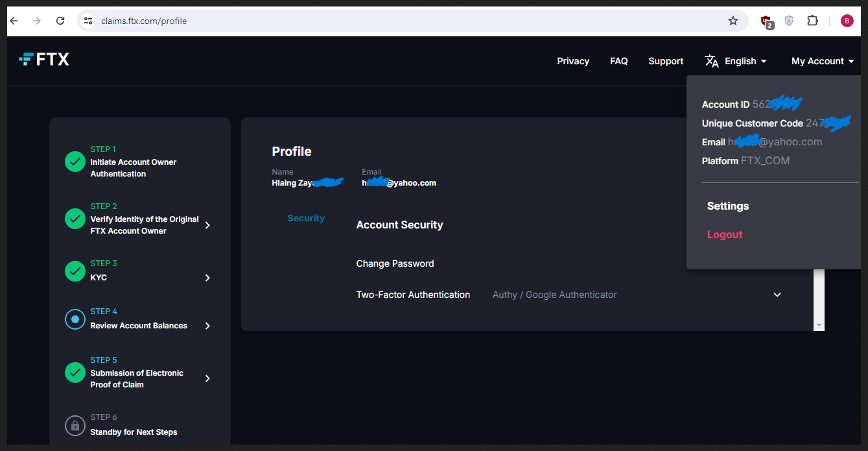Open site information icon in address bar
The height and width of the screenshot is (451, 868).
coord(89,21)
